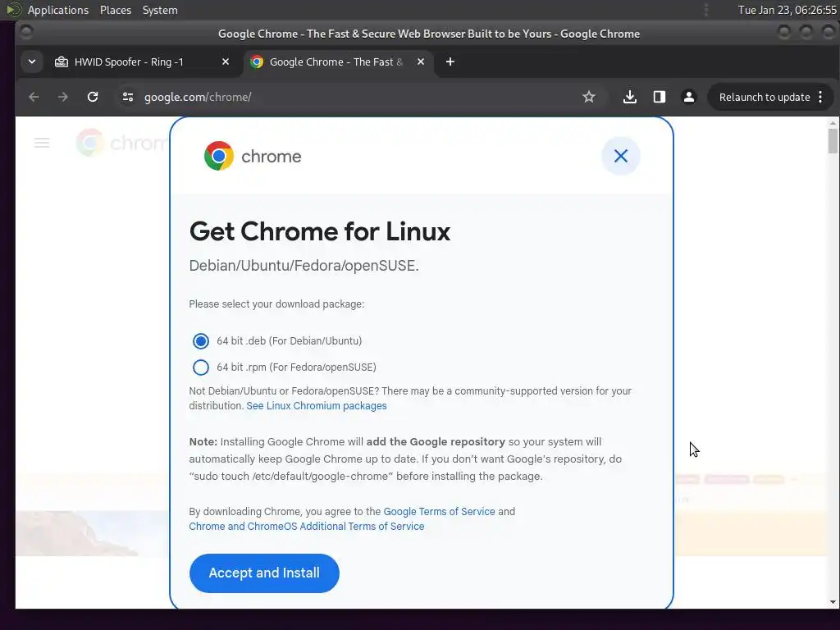This screenshot has width=840, height=630.
Task: Open Chrome and ChromeOS Additional Terms link
Action: (307, 526)
